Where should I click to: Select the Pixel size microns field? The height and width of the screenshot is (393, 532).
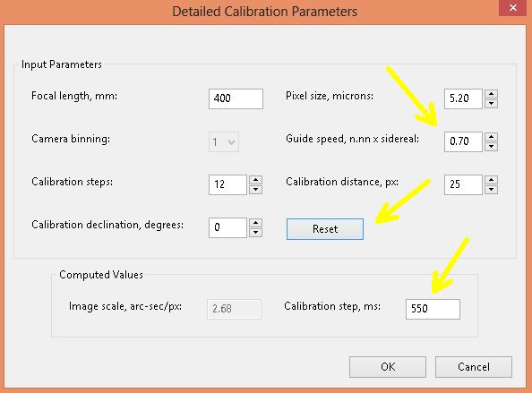(463, 98)
